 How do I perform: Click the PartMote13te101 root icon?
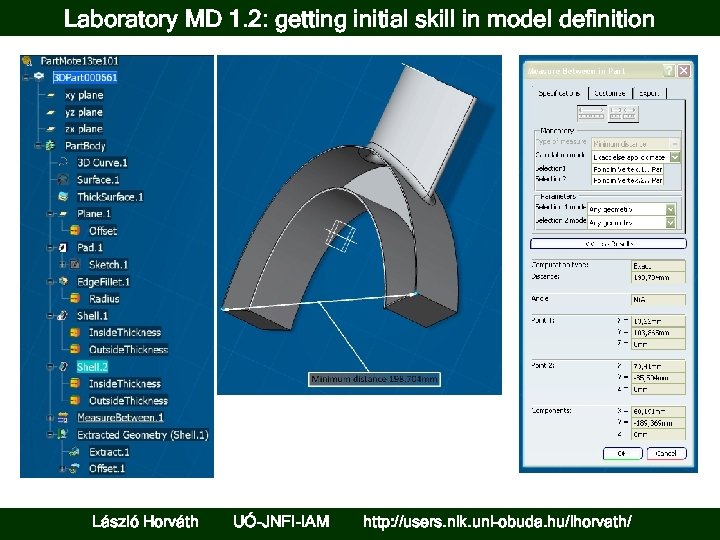pos(27,61)
